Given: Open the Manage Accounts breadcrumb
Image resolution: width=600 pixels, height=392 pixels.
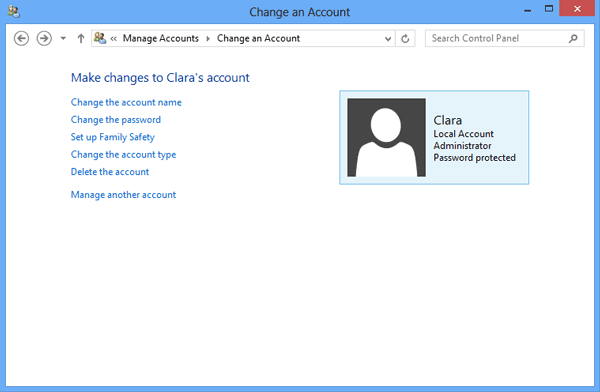Looking at the screenshot, I should pyautogui.click(x=161, y=39).
